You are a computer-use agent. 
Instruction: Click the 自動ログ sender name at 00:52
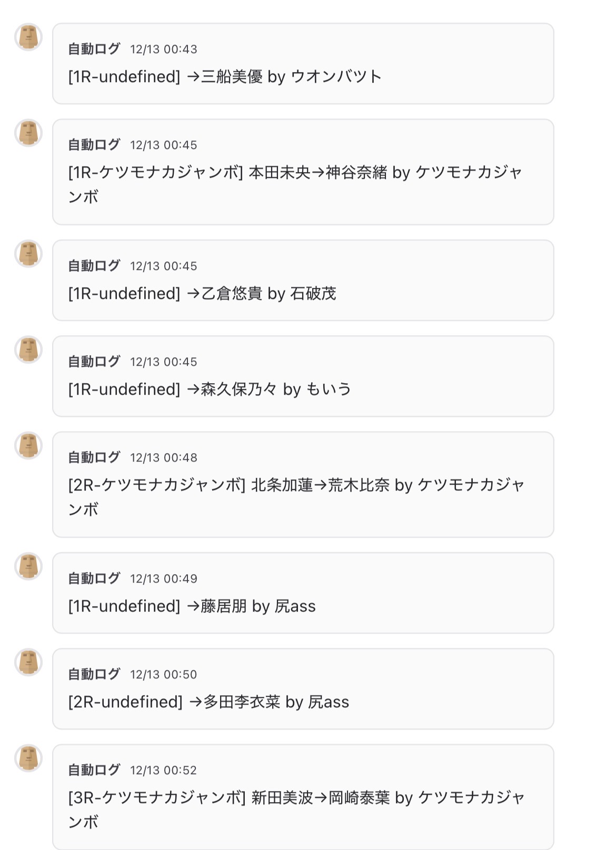(94, 770)
